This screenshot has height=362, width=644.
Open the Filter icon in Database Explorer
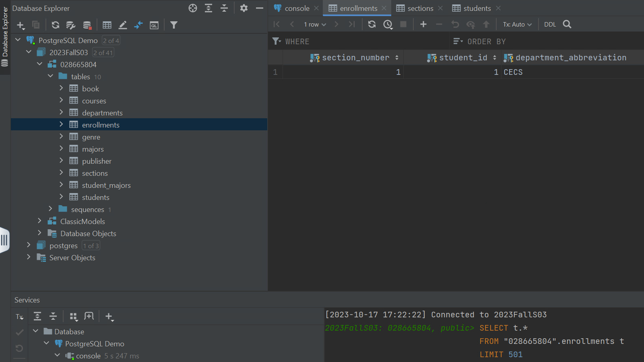click(x=174, y=25)
